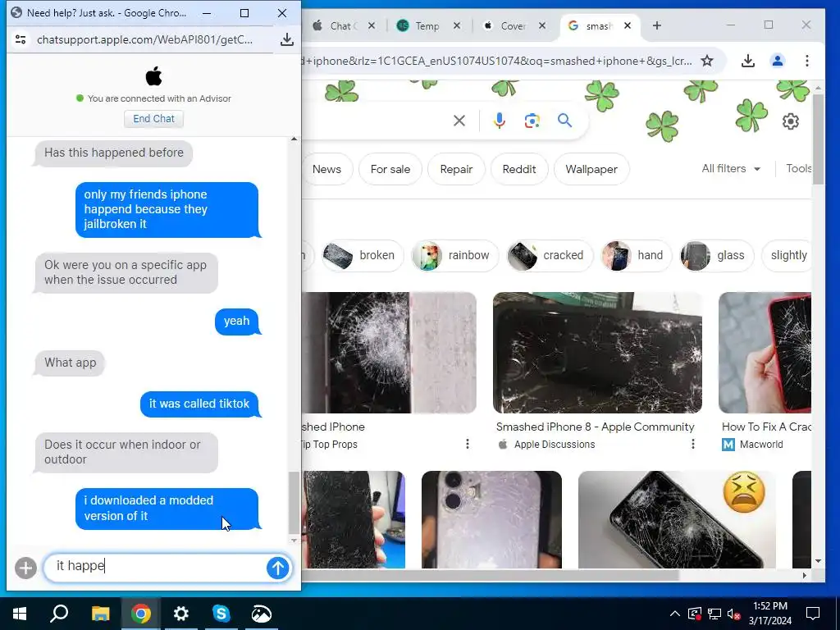This screenshot has width=840, height=630.
Task: Send the typed chat message arrow button
Action: pos(277,568)
